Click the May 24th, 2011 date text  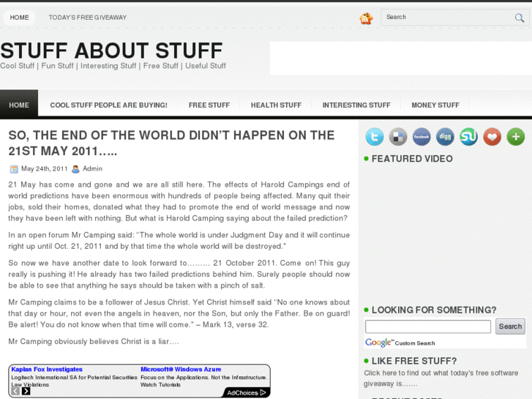tap(45, 168)
